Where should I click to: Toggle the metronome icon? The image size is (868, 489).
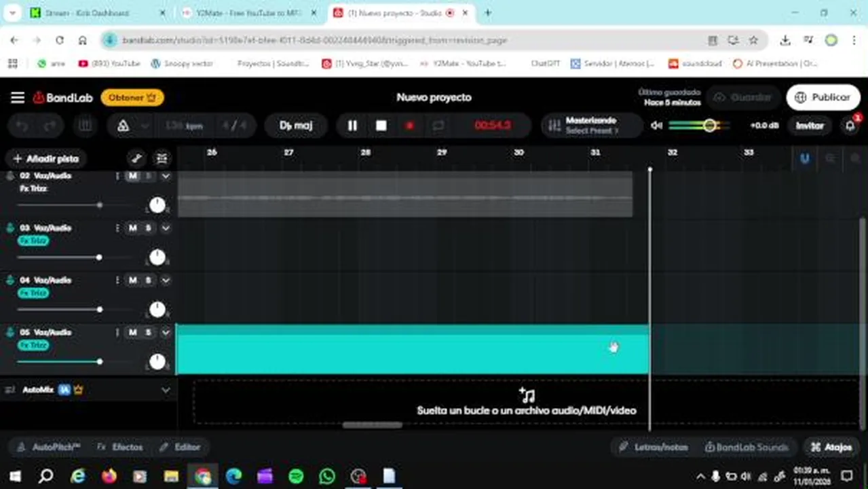point(123,126)
